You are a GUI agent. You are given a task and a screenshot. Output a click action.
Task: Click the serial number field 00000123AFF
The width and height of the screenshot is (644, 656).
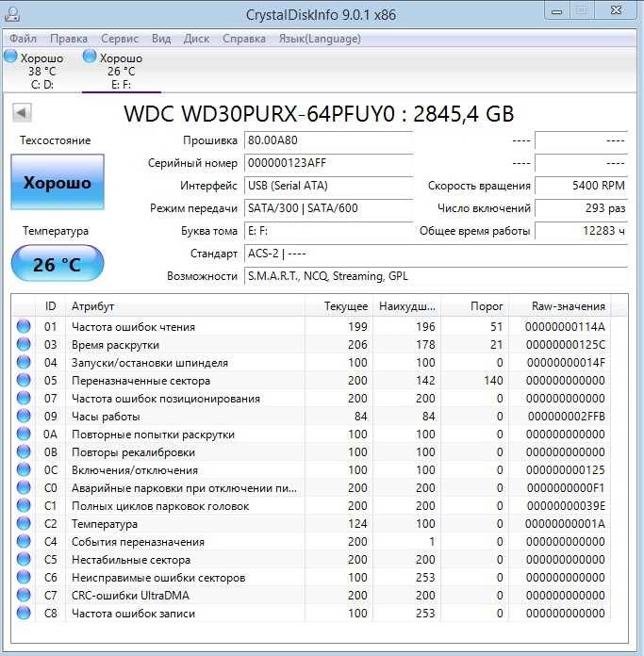click(328, 163)
